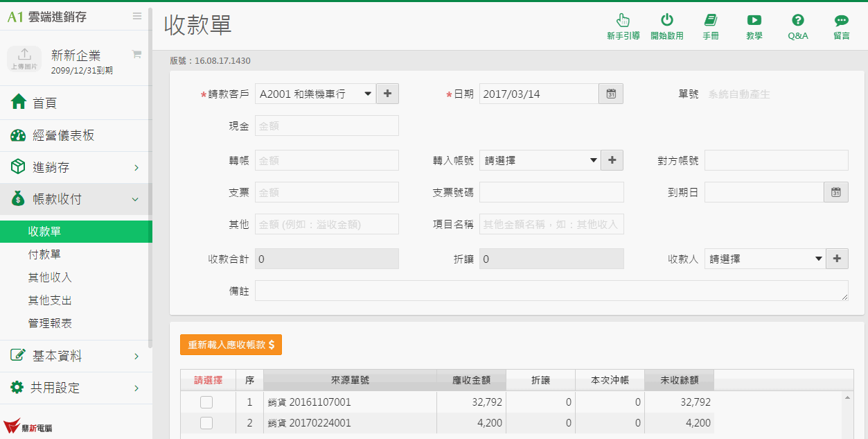Check the box for 銷貨 20161107001
This screenshot has height=439, width=868.
click(x=206, y=402)
